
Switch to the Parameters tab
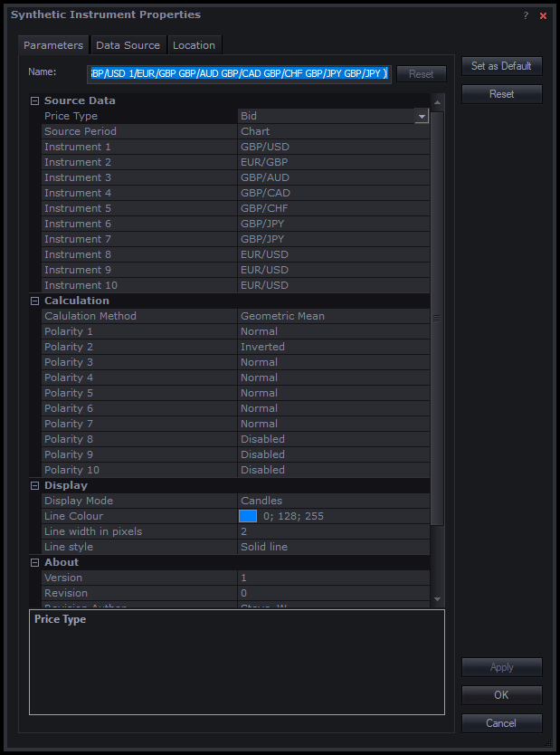[53, 45]
